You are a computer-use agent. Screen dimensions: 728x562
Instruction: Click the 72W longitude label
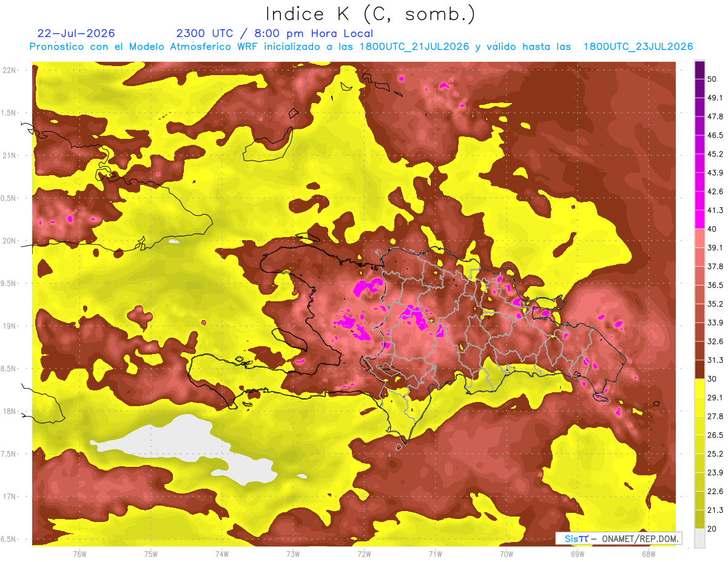tap(364, 554)
